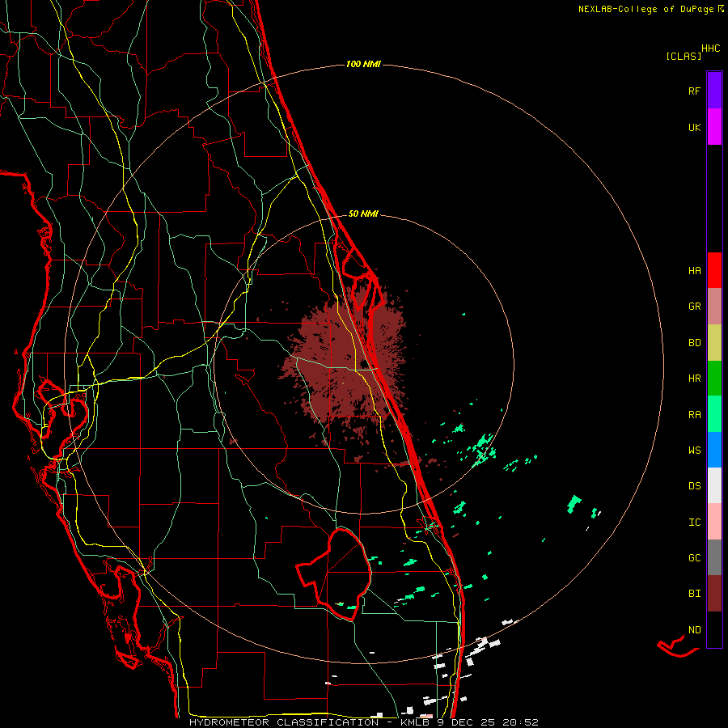
Task: Click the 'BD' legend label
Action: pyautogui.click(x=694, y=343)
